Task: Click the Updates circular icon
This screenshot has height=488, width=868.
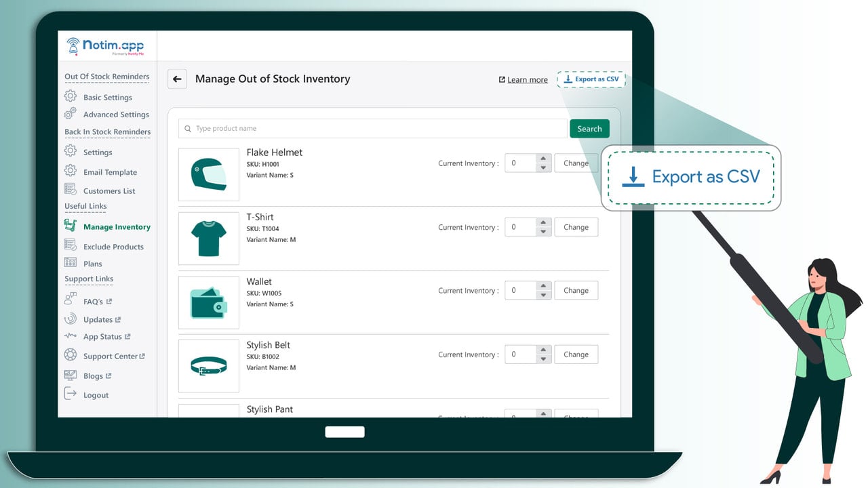Action: tap(71, 319)
